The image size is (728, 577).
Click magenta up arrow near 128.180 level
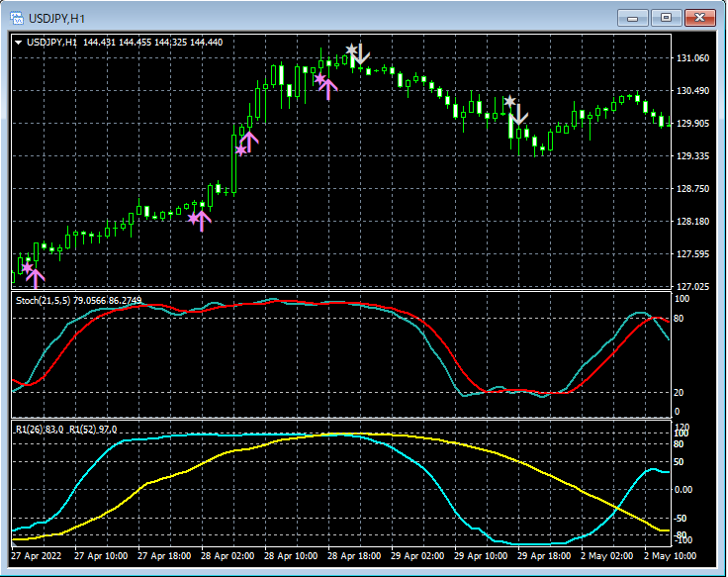point(202,220)
